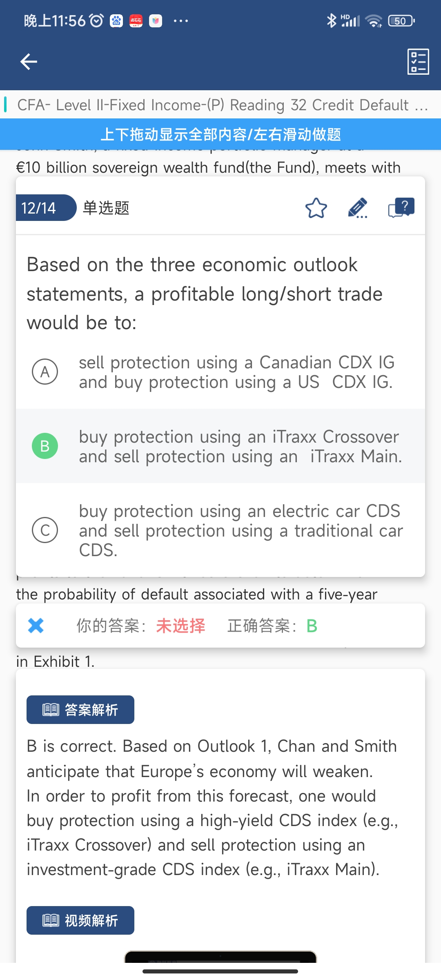This screenshot has width=441, height=980.
Task: Tap the 12/14 question counter badge
Action: pos(45,208)
